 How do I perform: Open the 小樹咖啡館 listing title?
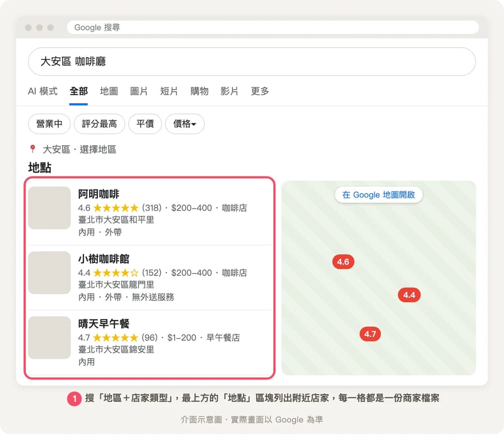(104, 258)
